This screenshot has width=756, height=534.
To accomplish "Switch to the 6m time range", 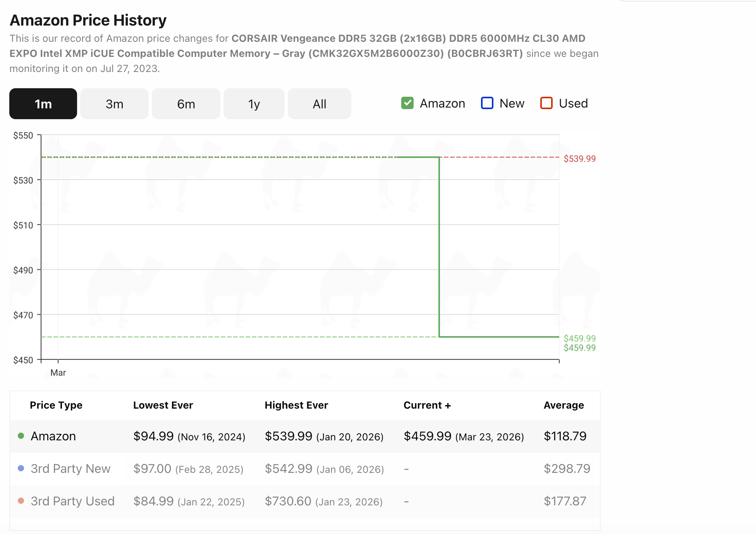I will tap(186, 104).
